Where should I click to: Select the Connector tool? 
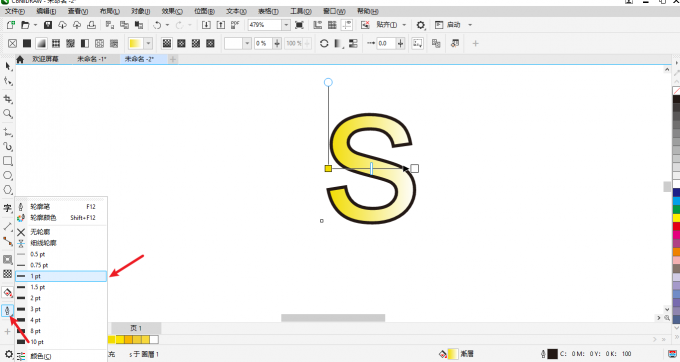tap(8, 241)
